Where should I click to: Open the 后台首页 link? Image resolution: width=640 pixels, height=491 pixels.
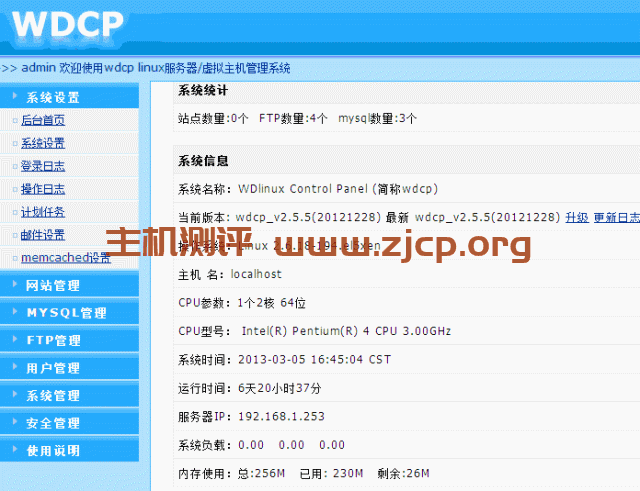point(43,120)
